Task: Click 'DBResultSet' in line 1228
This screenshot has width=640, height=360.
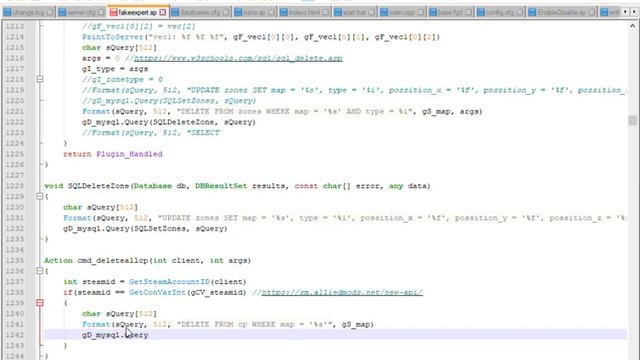Action: (221, 186)
